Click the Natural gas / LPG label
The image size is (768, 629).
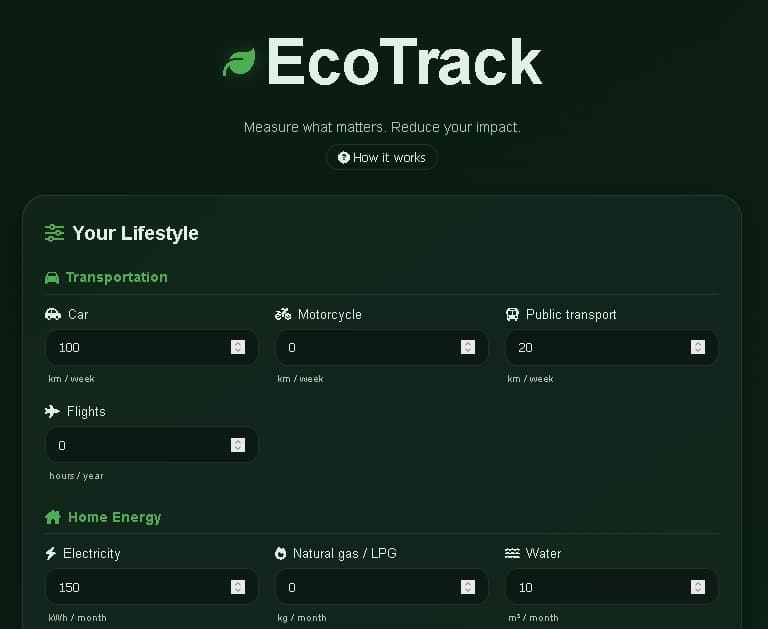coord(345,554)
